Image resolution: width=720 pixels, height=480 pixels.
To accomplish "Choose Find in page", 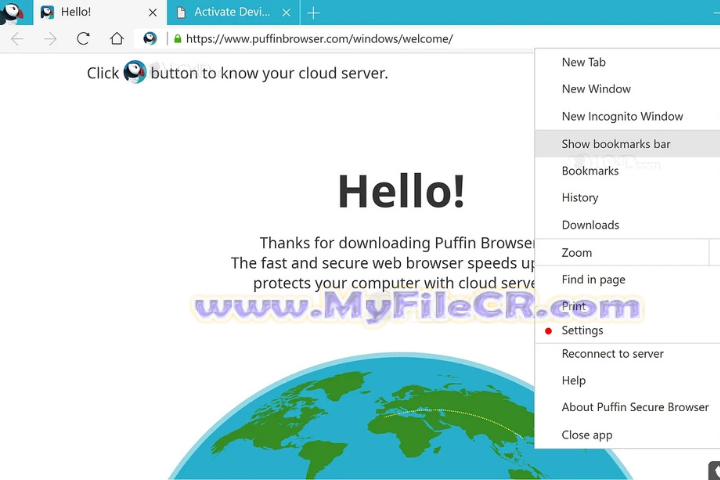I will pyautogui.click(x=627, y=279).
